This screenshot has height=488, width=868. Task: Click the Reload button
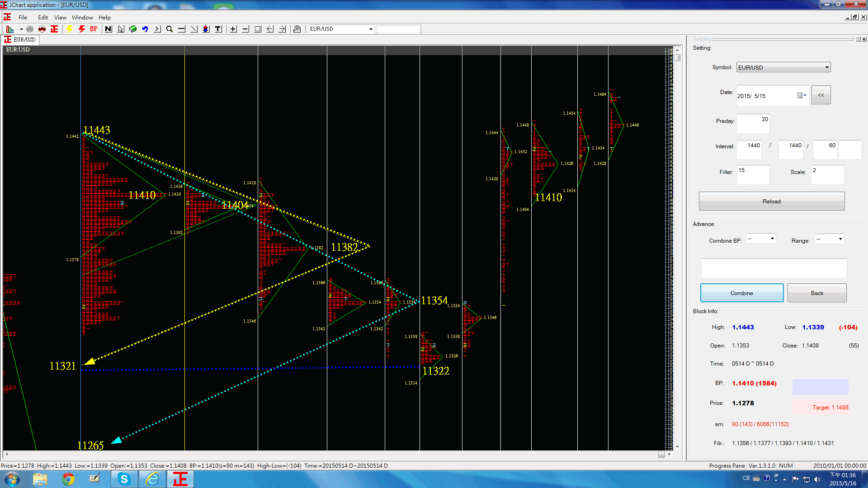click(x=772, y=201)
